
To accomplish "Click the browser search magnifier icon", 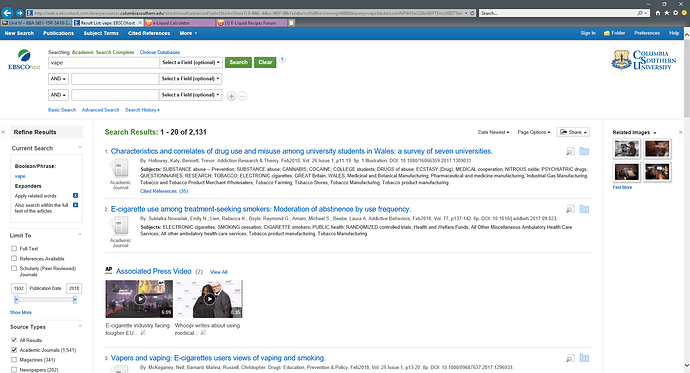I will tap(640, 13).
